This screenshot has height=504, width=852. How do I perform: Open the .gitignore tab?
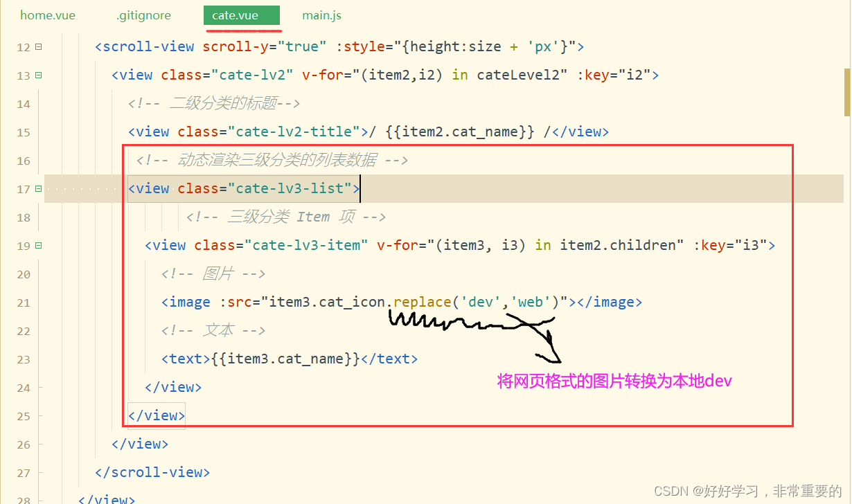143,15
